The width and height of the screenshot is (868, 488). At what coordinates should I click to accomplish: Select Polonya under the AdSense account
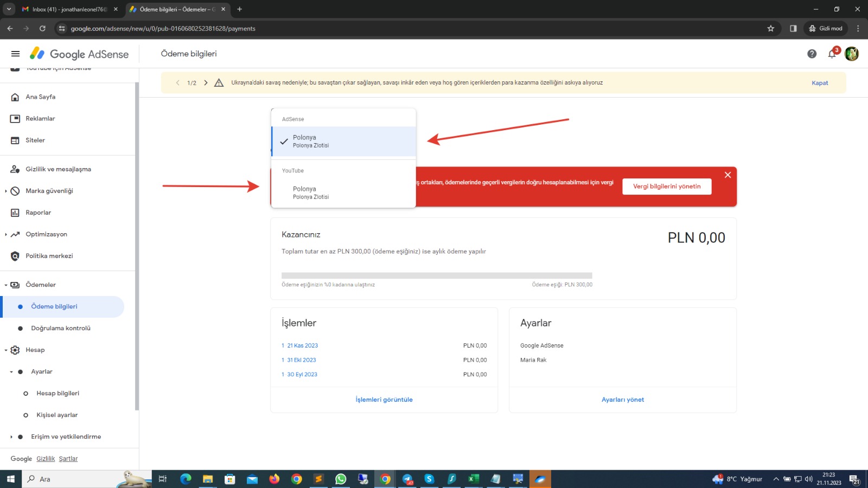[343, 142]
